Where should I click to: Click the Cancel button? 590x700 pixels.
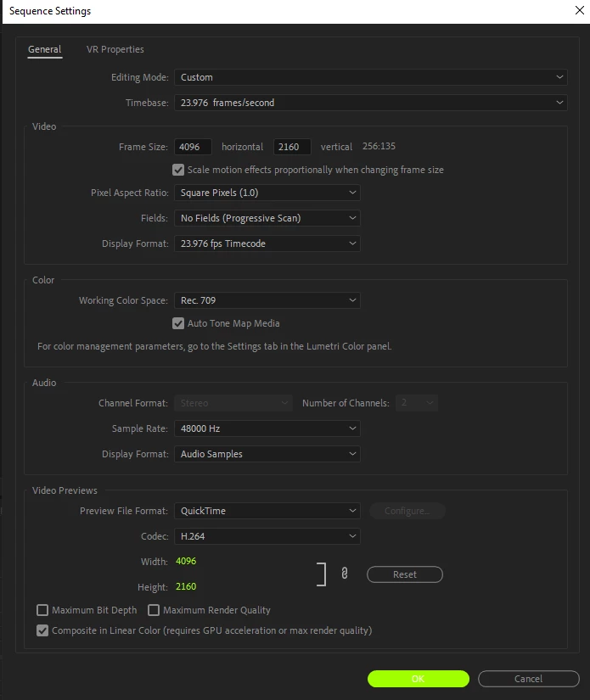528,679
